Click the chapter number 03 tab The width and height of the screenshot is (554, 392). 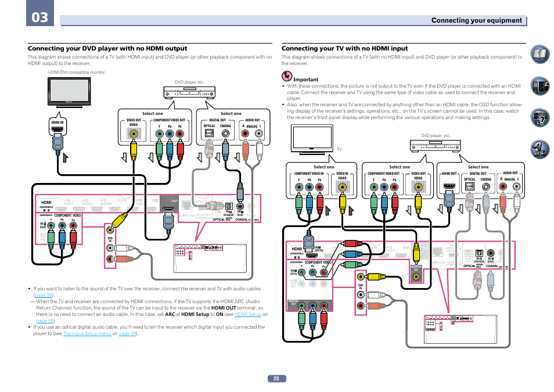40,13
